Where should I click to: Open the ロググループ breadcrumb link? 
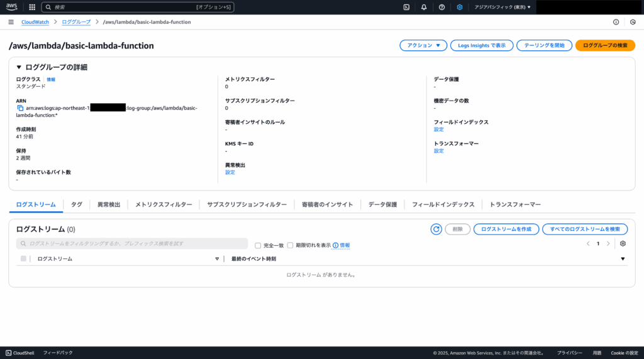(x=76, y=22)
